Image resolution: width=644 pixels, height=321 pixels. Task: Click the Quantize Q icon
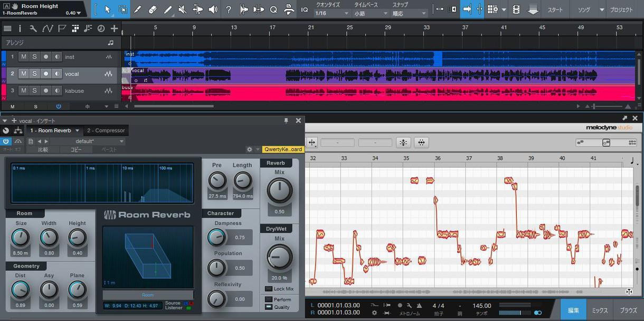tap(273, 9)
